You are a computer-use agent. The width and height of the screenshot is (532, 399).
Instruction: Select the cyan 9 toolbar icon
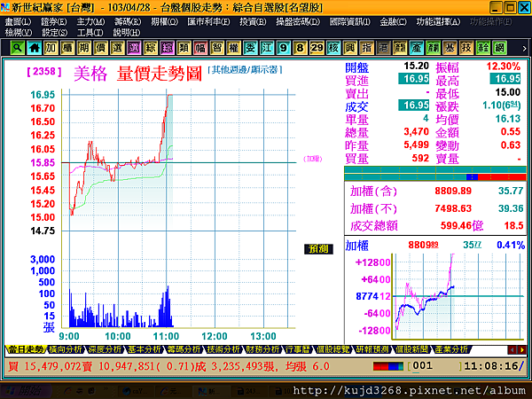pos(284,48)
